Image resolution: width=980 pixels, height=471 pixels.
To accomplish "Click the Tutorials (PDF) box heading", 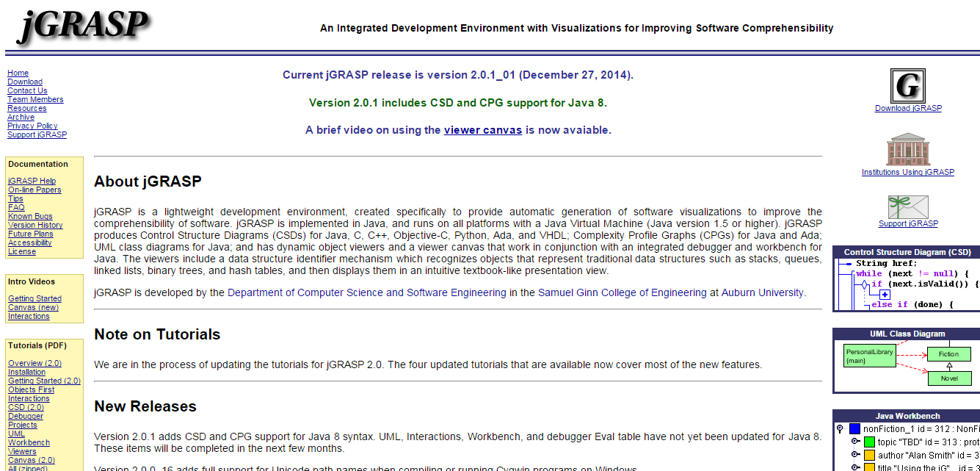I will (x=37, y=345).
